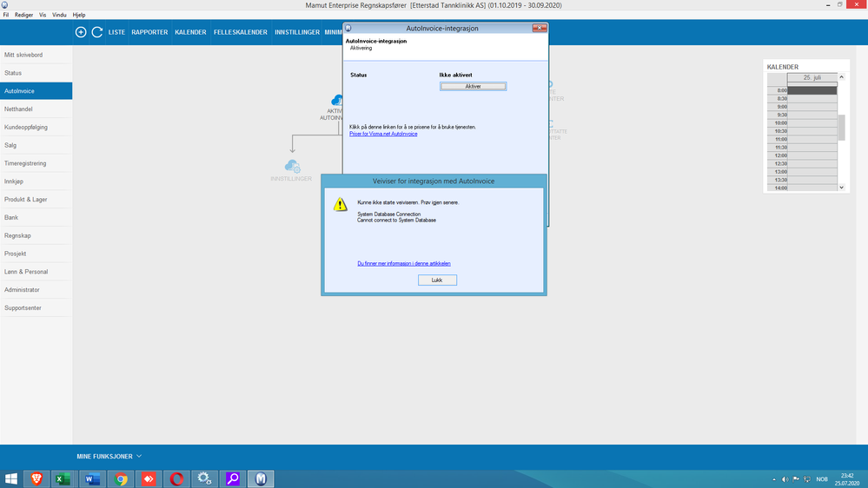Open Excel from taskbar
Screen dimensions: 868x488
63,478
